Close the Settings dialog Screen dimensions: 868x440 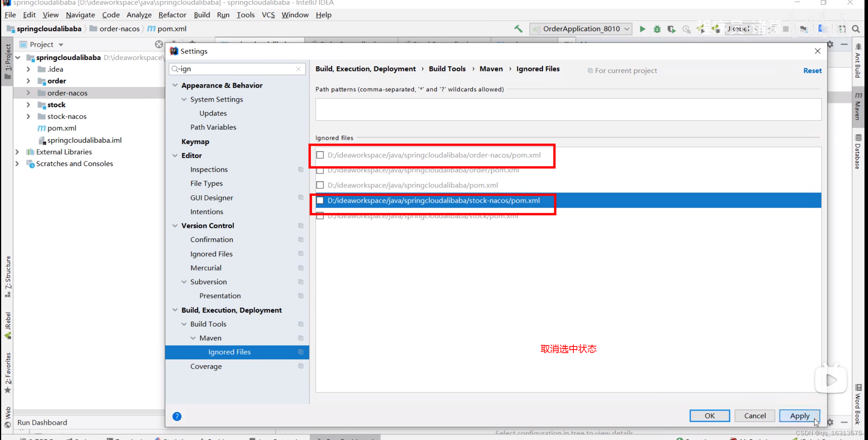[817, 51]
